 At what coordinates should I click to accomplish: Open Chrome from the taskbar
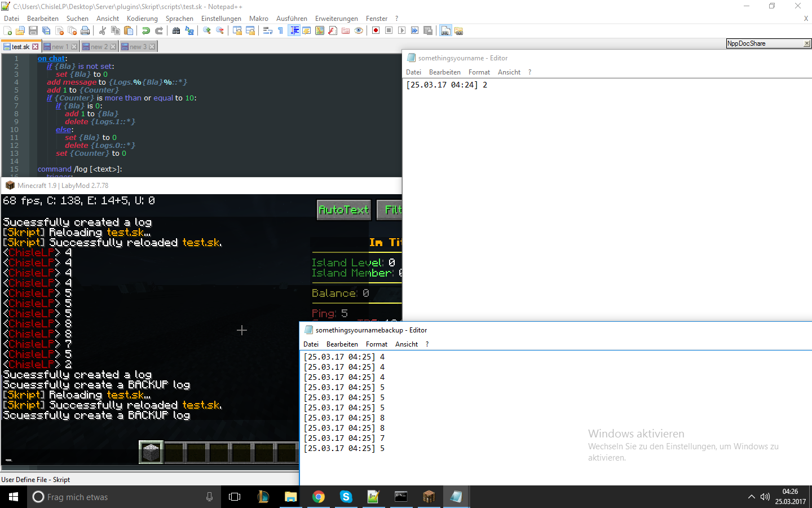tap(319, 497)
